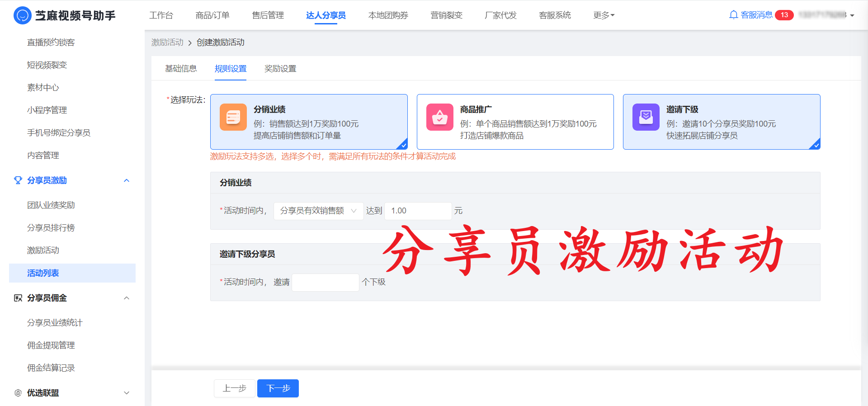Click the pink 商品推广 basket icon
868x406 pixels.
click(440, 117)
